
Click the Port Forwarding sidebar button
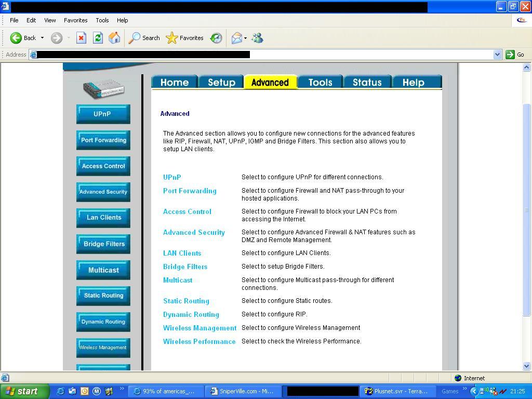point(103,140)
